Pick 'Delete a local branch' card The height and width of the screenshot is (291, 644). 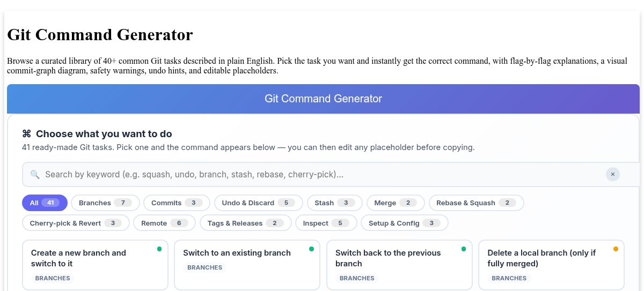coord(551,265)
